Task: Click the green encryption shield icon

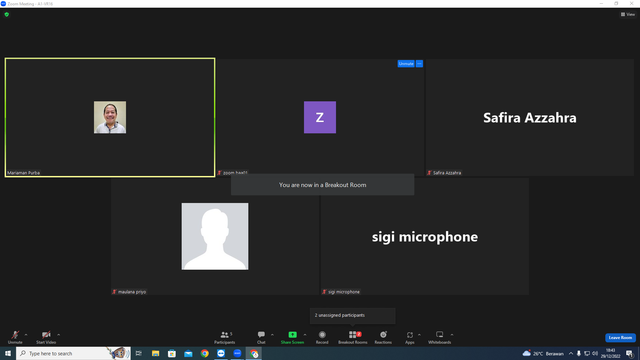Action: 7,14
